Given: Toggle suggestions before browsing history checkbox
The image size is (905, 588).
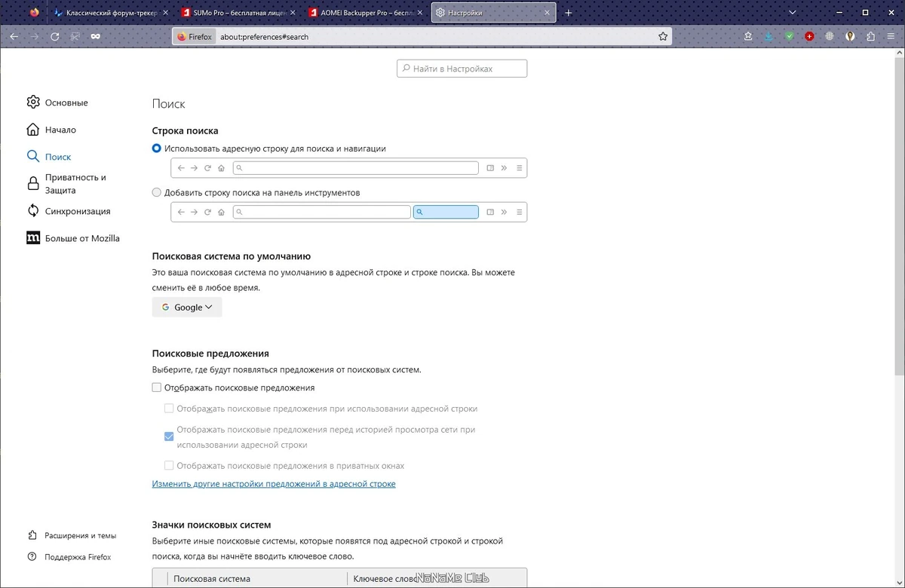Looking at the screenshot, I should pos(169,436).
